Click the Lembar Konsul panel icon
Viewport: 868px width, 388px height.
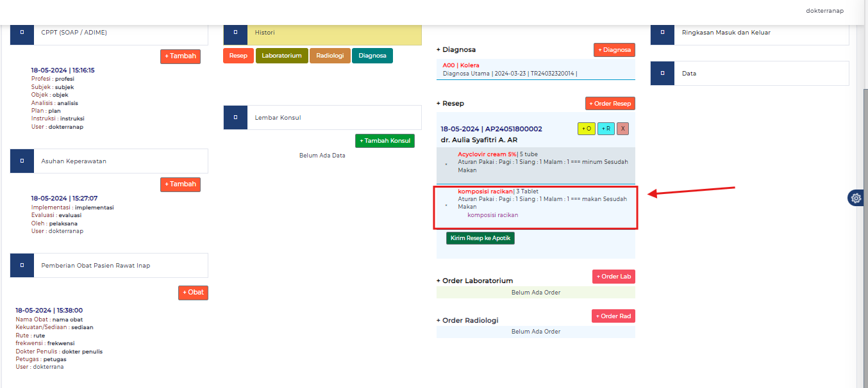point(235,117)
